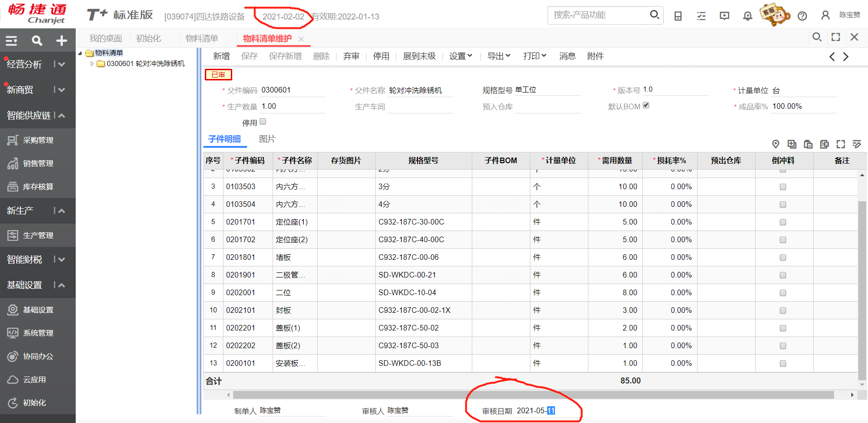Click the 停用 toolbar button
Viewport: 868px width, 423px height.
(381, 56)
